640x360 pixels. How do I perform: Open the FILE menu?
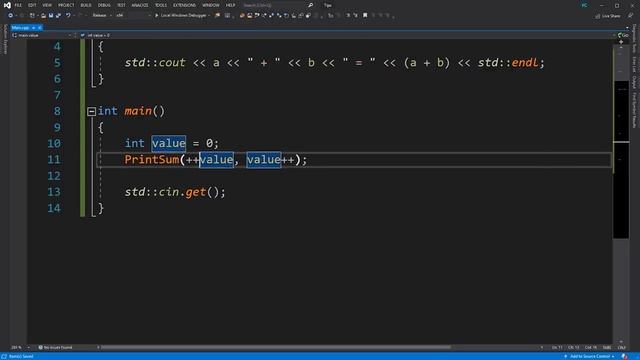point(18,5)
